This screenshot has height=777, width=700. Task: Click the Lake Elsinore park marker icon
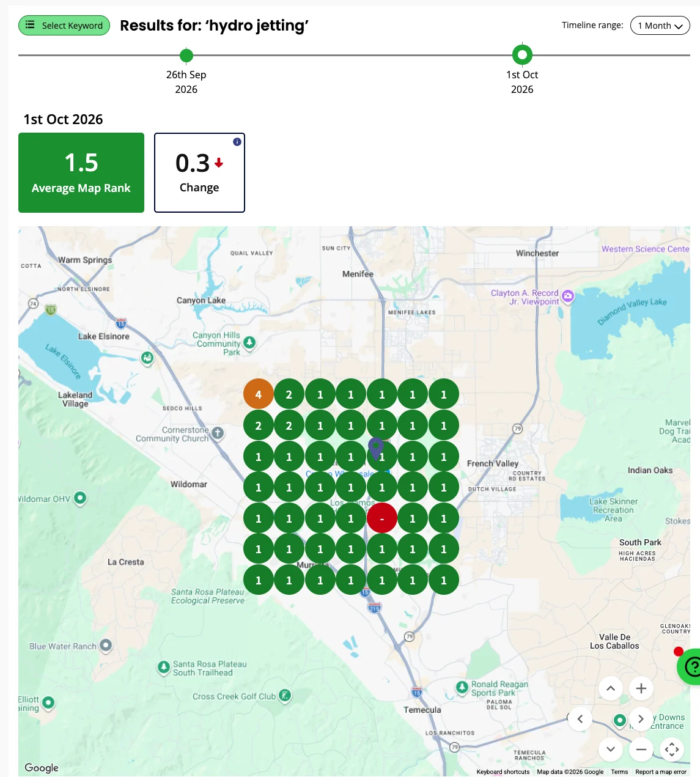click(x=147, y=358)
